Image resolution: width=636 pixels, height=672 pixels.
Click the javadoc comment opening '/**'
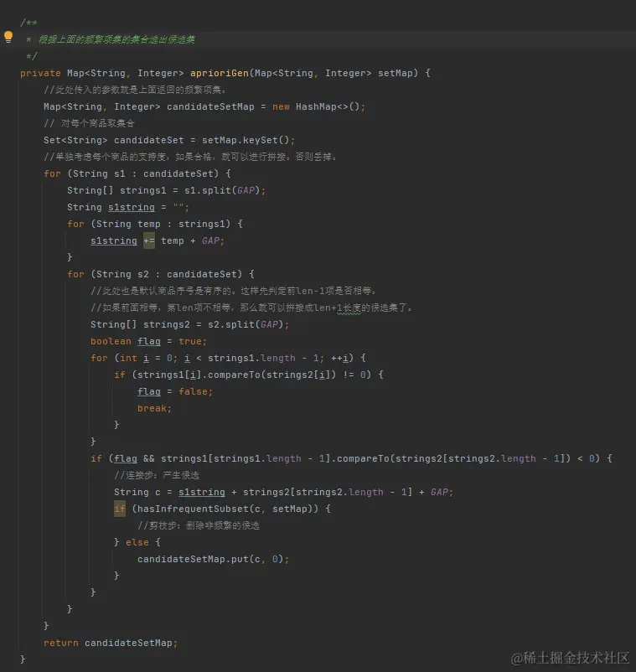(28, 23)
